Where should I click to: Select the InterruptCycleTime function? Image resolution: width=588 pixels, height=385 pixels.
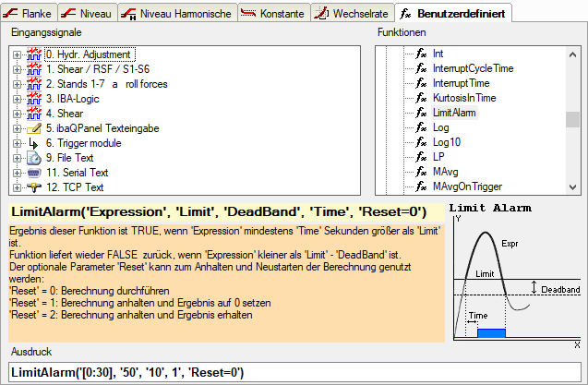473,68
